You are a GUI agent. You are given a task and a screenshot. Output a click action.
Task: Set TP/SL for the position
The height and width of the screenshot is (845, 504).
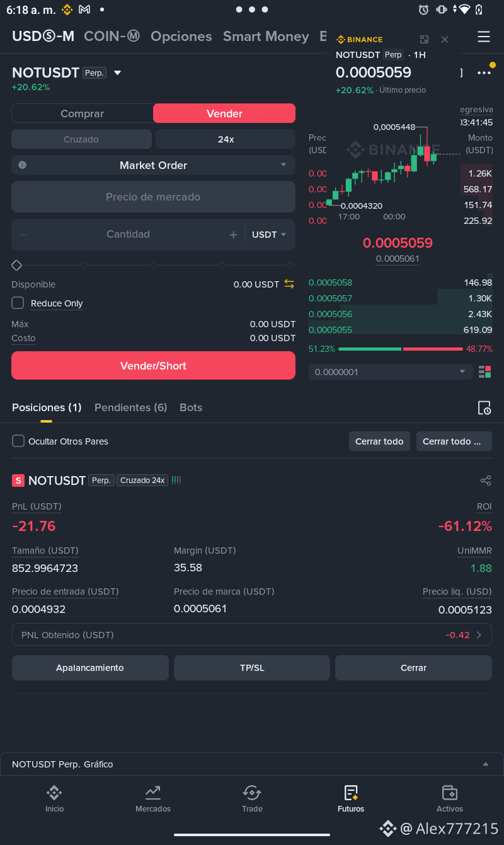tap(252, 668)
